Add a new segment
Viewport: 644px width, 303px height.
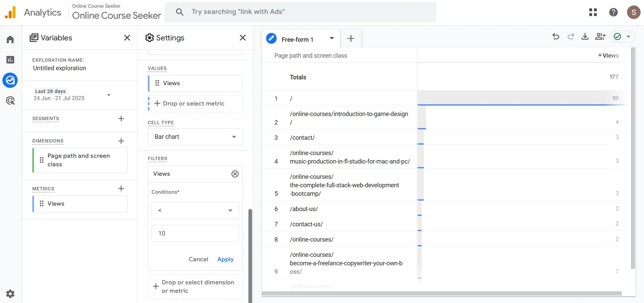tap(121, 119)
